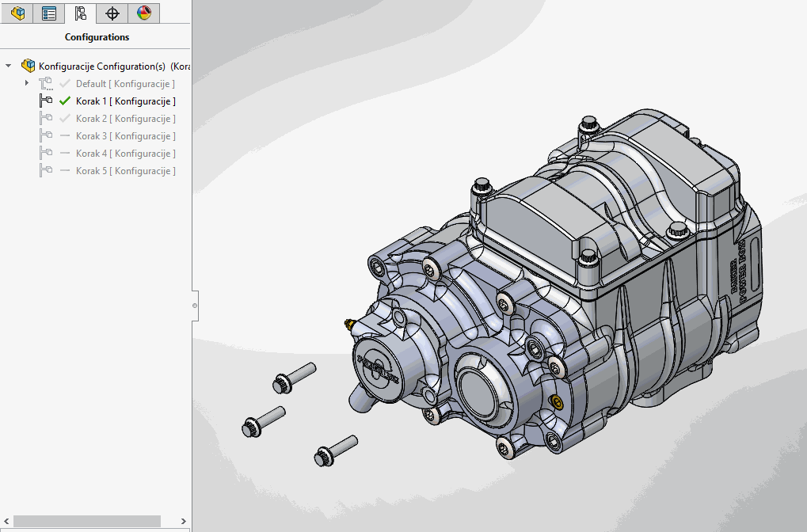This screenshot has width=807, height=532.
Task: Click the horizontal scrollbar thumb in panel
Action: 87,521
